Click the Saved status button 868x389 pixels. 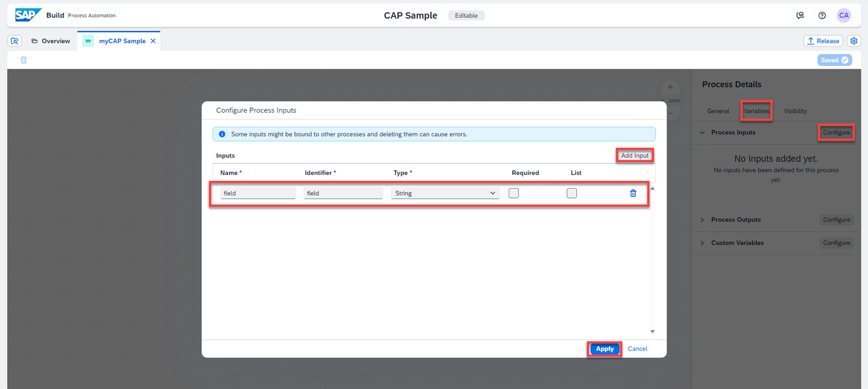[x=835, y=60]
